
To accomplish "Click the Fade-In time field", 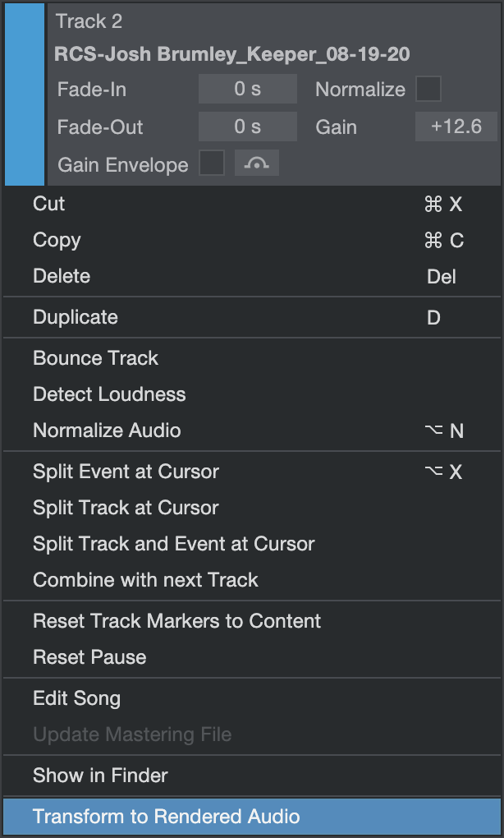I will (x=247, y=89).
